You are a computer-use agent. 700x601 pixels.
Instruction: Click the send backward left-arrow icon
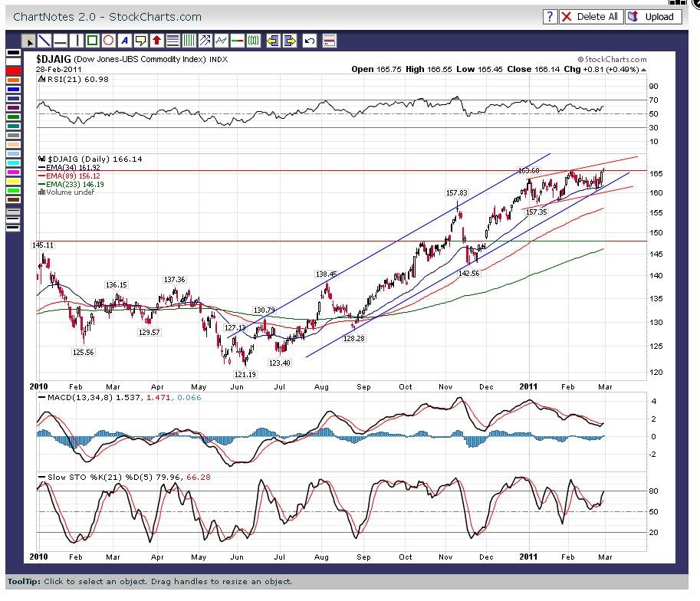tap(273, 41)
